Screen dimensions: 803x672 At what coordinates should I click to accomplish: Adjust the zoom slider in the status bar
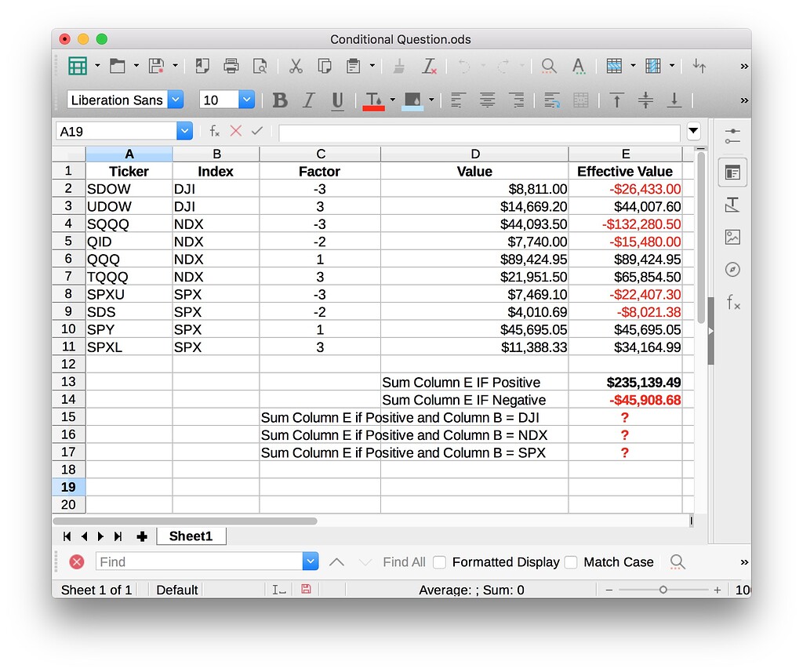(663, 590)
